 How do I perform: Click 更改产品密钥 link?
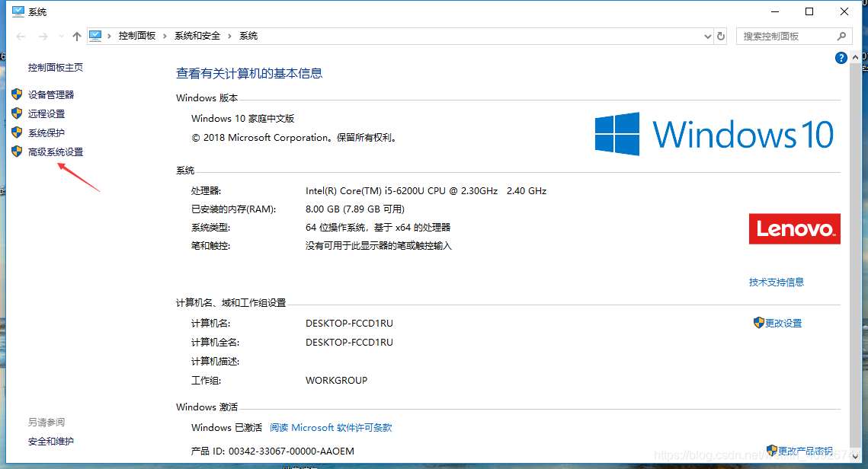click(806, 451)
